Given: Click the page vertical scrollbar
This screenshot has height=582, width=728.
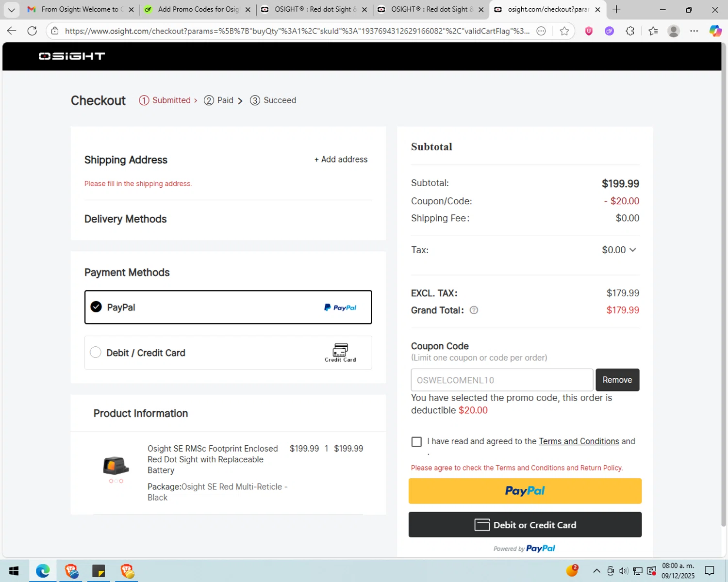Looking at the screenshot, I should tap(724, 285).
